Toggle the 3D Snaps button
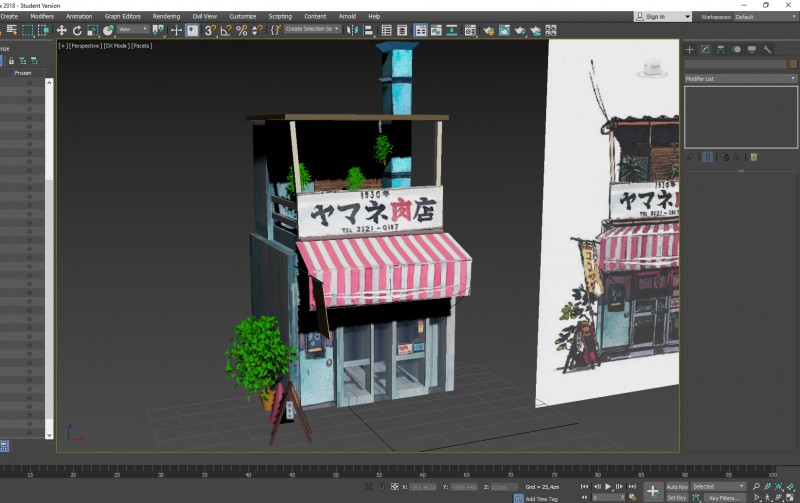Screen dimensions: 800x503 pyautogui.click(x=210, y=31)
